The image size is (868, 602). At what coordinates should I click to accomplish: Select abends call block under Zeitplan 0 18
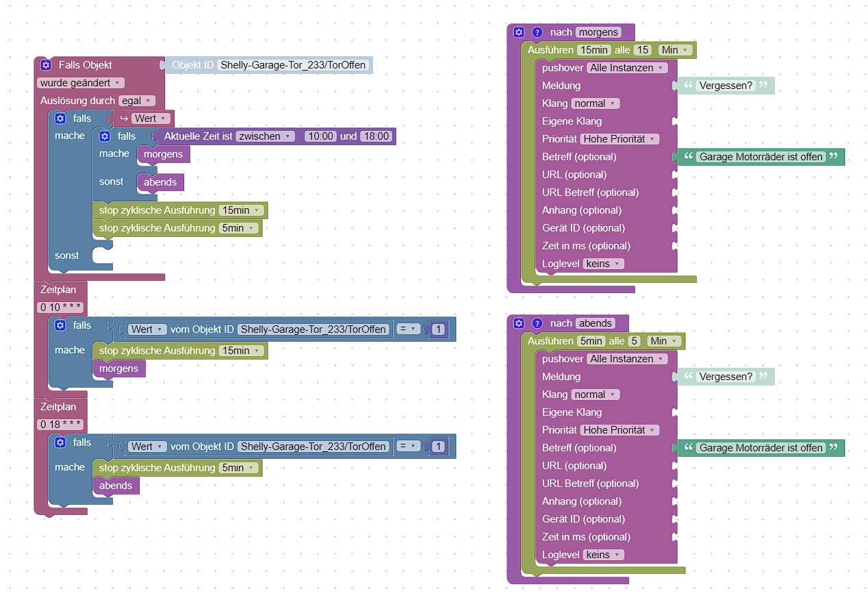(x=116, y=486)
